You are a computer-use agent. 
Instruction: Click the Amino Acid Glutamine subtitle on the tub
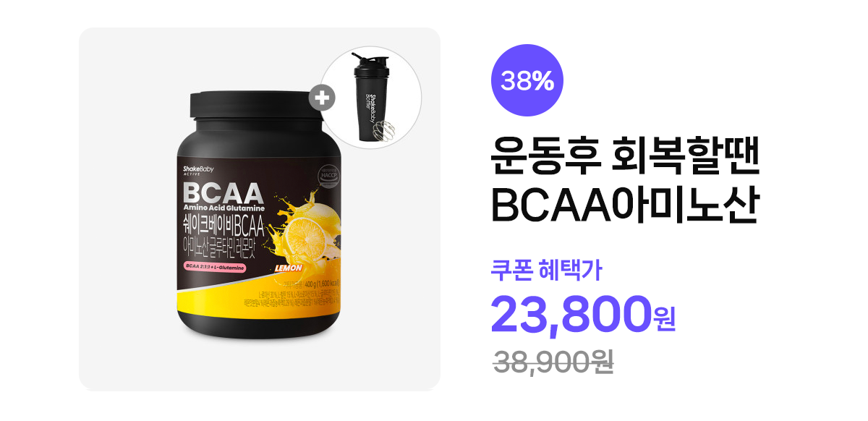pyautogui.click(x=224, y=209)
